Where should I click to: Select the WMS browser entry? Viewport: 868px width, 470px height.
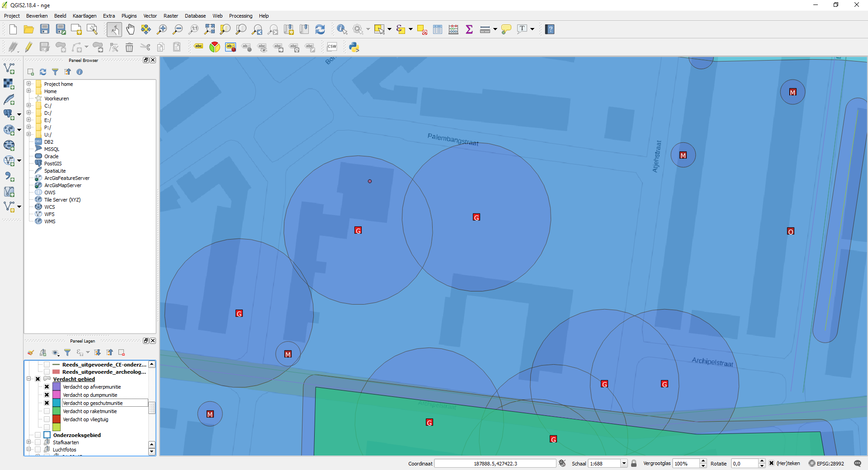(50, 221)
